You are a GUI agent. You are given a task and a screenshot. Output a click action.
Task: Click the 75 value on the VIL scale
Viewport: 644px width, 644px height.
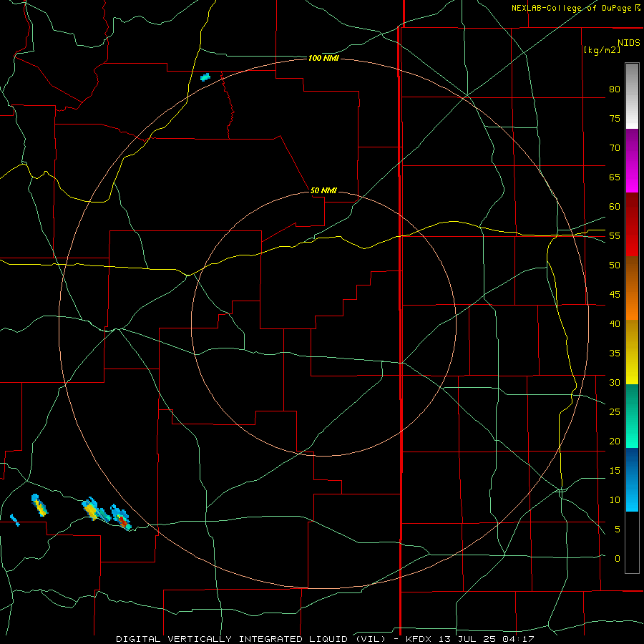[615, 119]
